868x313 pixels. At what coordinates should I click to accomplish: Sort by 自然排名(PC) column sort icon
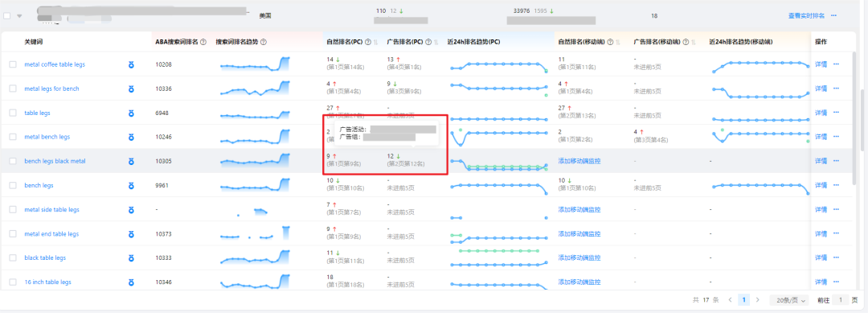point(376,42)
